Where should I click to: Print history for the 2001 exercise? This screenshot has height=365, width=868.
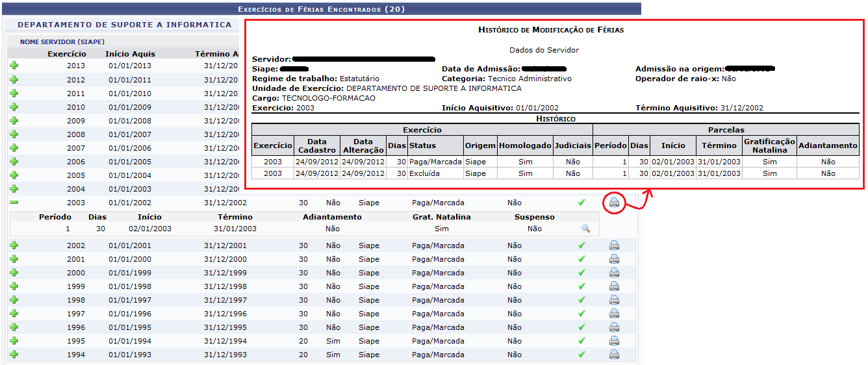coord(614,259)
